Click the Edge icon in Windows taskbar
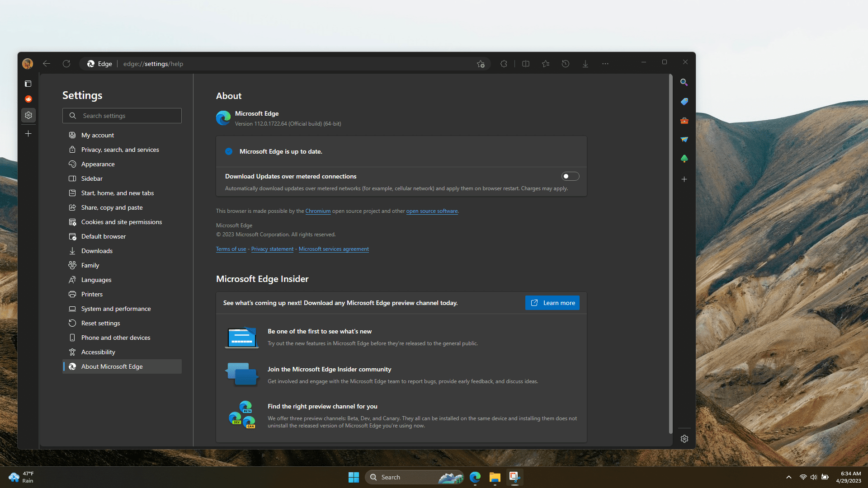Viewport: 868px width, 488px height. coord(475,477)
